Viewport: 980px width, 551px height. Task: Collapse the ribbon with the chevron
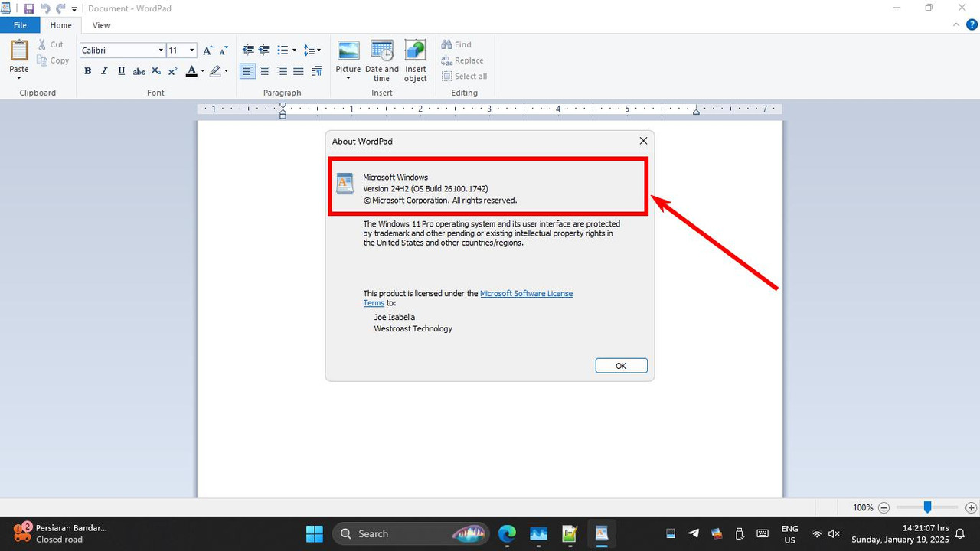click(x=956, y=24)
